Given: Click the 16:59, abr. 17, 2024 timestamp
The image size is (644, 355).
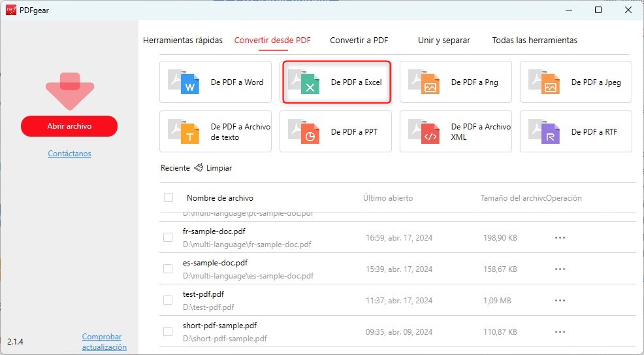Looking at the screenshot, I should click(x=399, y=237).
